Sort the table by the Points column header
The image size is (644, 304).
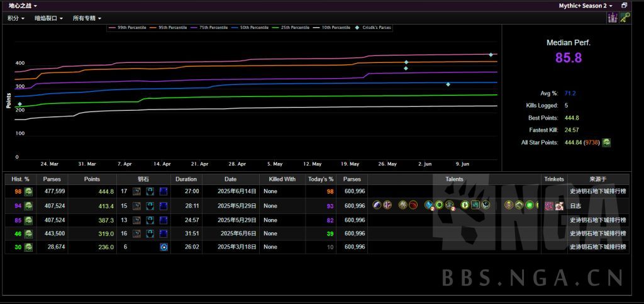coord(92,179)
